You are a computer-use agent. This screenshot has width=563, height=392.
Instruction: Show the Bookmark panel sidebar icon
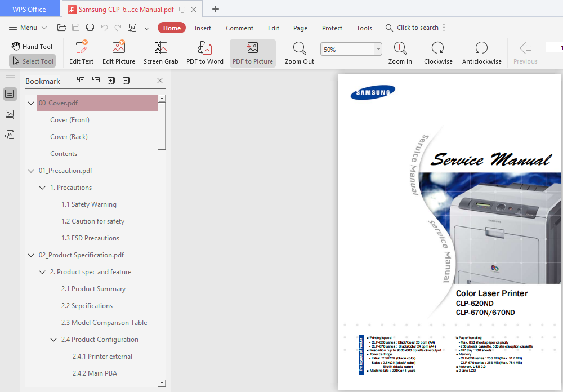10,94
